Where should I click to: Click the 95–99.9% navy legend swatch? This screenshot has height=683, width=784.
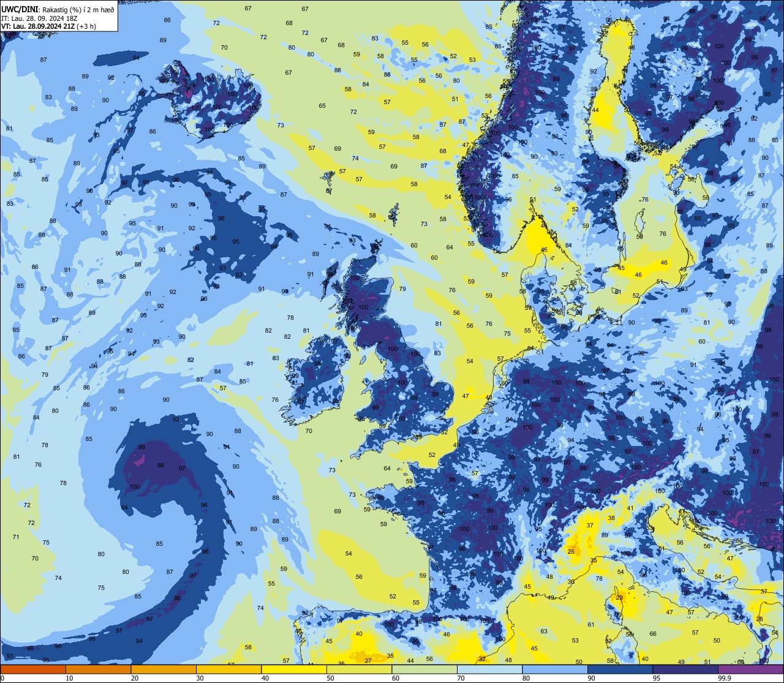point(685,669)
